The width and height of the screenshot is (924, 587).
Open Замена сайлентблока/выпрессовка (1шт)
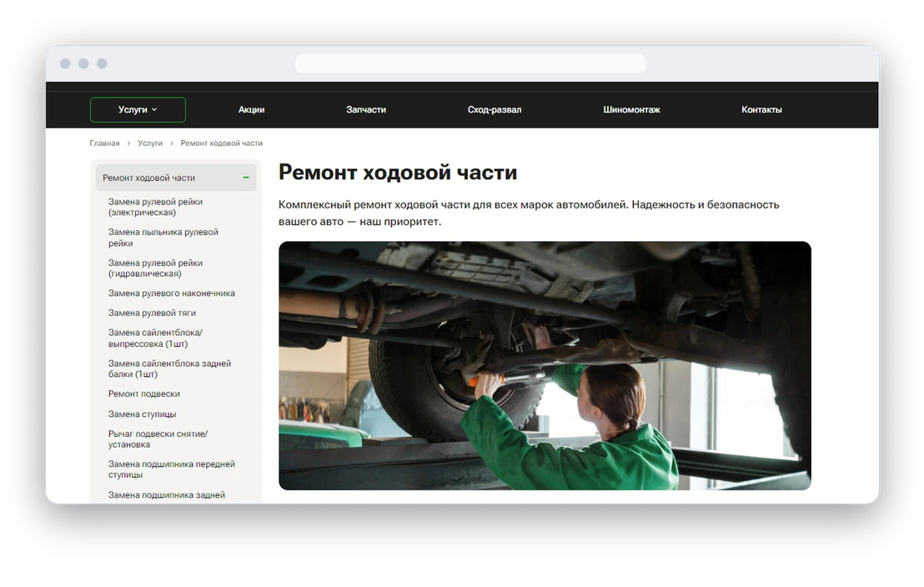tap(155, 338)
